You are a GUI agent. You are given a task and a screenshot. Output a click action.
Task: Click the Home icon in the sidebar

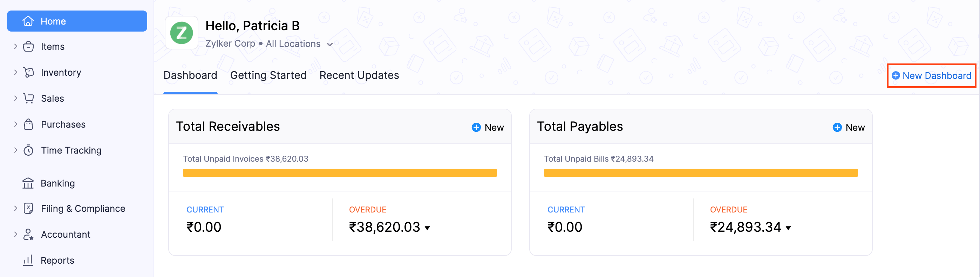click(x=28, y=21)
